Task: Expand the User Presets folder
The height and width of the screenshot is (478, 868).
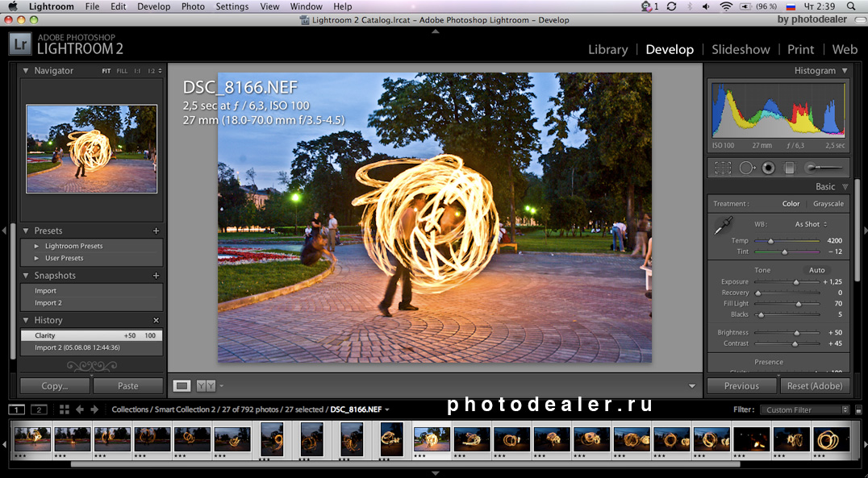Action: point(36,259)
